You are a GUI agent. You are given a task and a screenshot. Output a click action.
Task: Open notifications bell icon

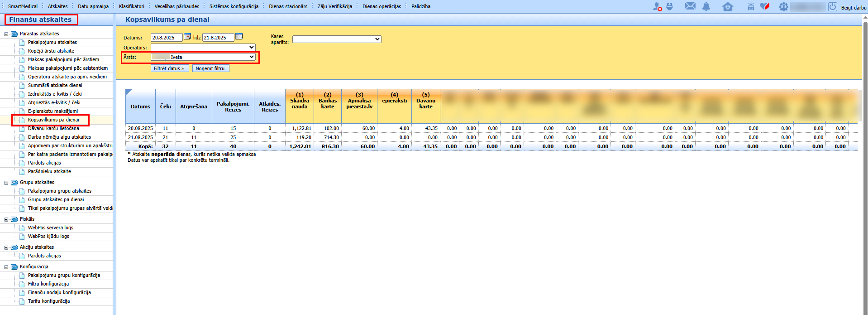click(706, 7)
